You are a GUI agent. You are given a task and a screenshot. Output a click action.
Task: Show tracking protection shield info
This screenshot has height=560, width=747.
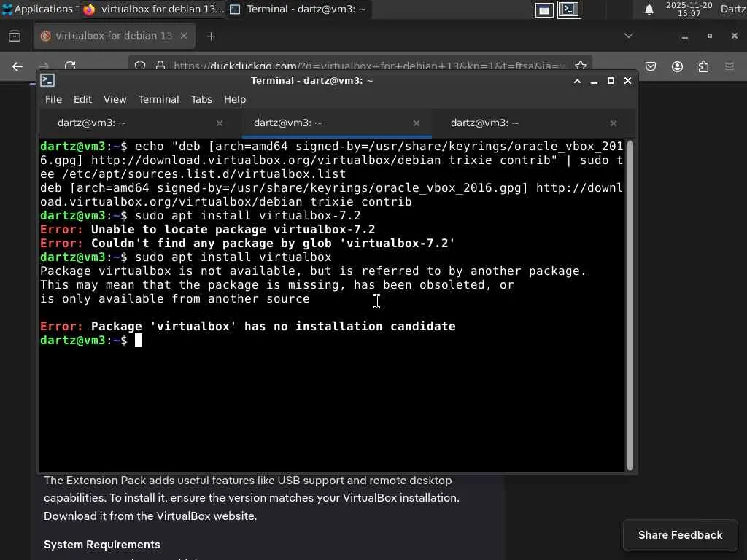pos(140,66)
